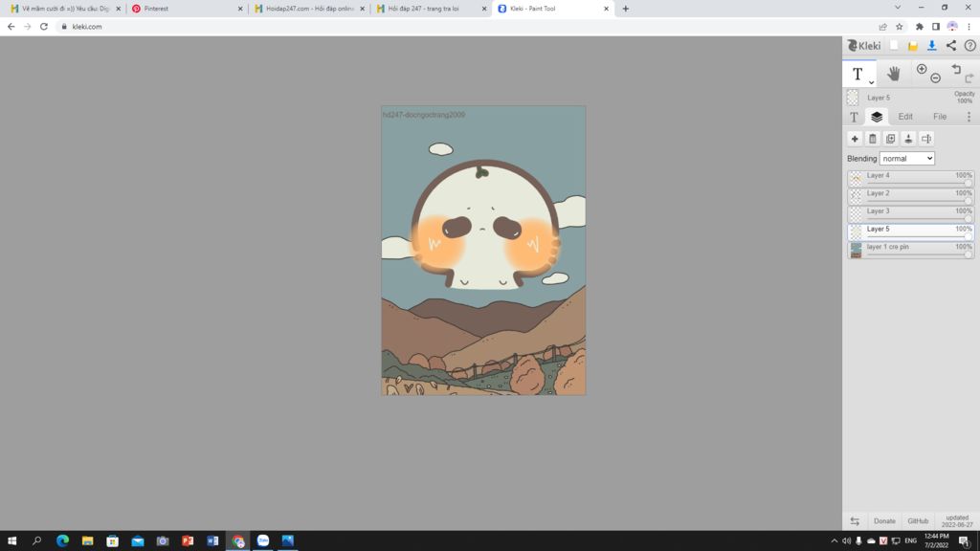Screen dimensions: 980x551
Task: Open the Kleki help question mark
Action: [x=970, y=46]
